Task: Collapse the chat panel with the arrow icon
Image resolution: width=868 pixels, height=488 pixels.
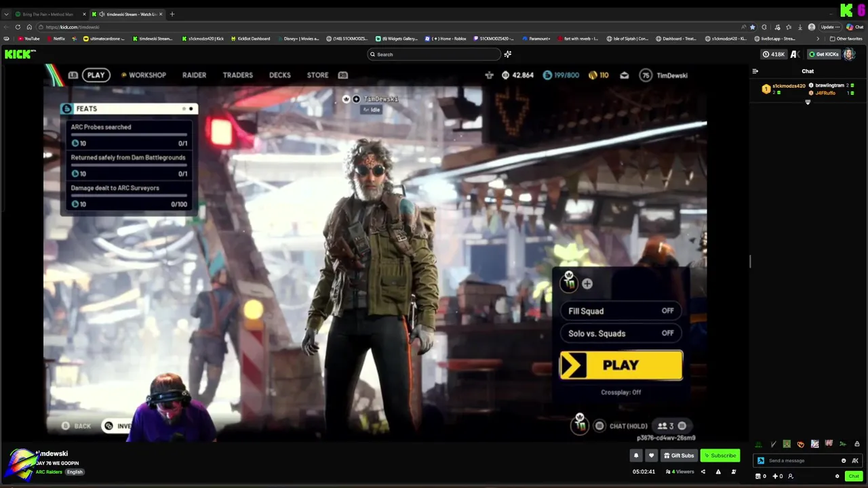Action: pyautogui.click(x=755, y=71)
